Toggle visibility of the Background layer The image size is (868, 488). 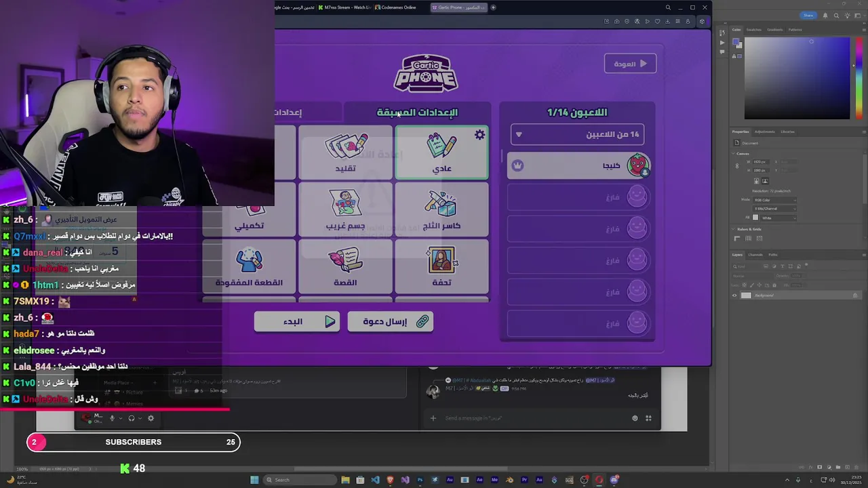pyautogui.click(x=734, y=296)
